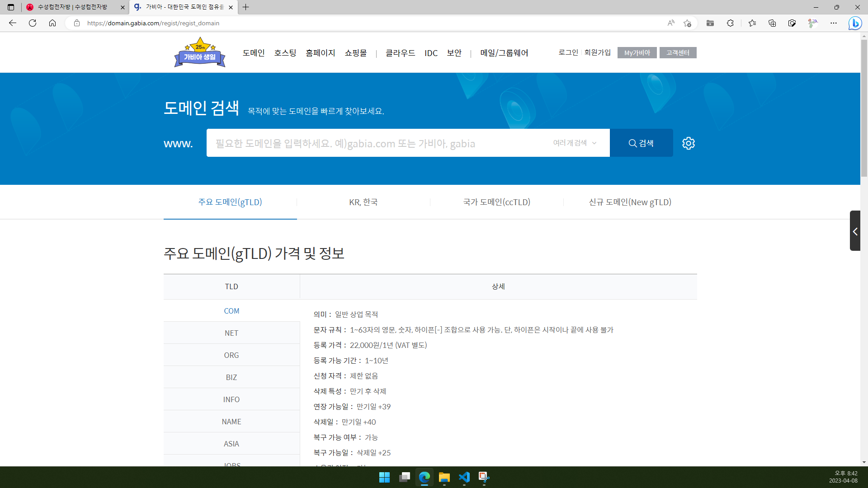Open the 쇼핑몰 menu
The width and height of the screenshot is (868, 488).
356,53
